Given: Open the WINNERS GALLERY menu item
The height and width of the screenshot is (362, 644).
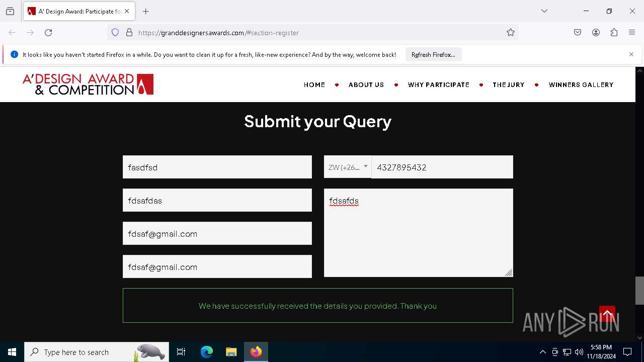Looking at the screenshot, I should pyautogui.click(x=581, y=85).
